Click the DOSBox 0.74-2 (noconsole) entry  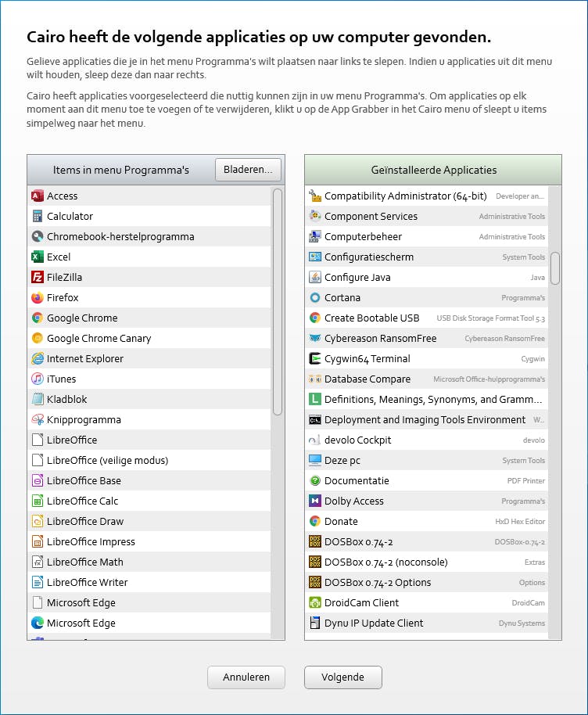[x=426, y=562]
